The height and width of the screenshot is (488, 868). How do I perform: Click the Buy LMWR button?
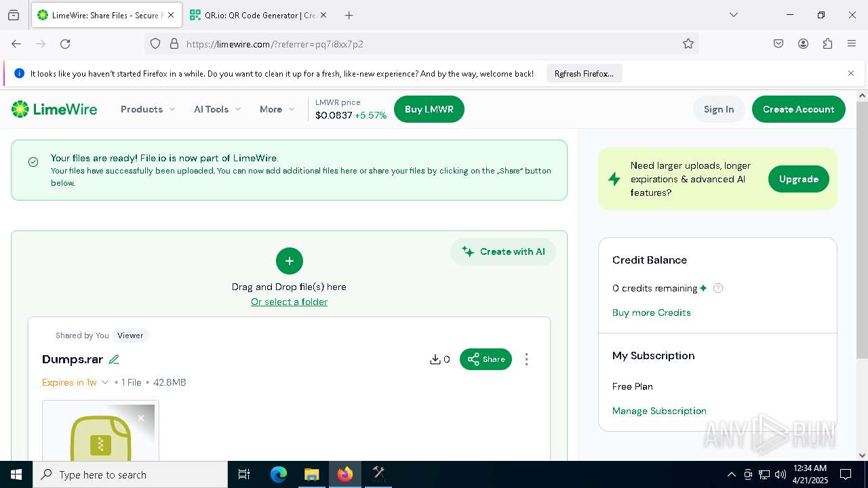click(x=429, y=109)
